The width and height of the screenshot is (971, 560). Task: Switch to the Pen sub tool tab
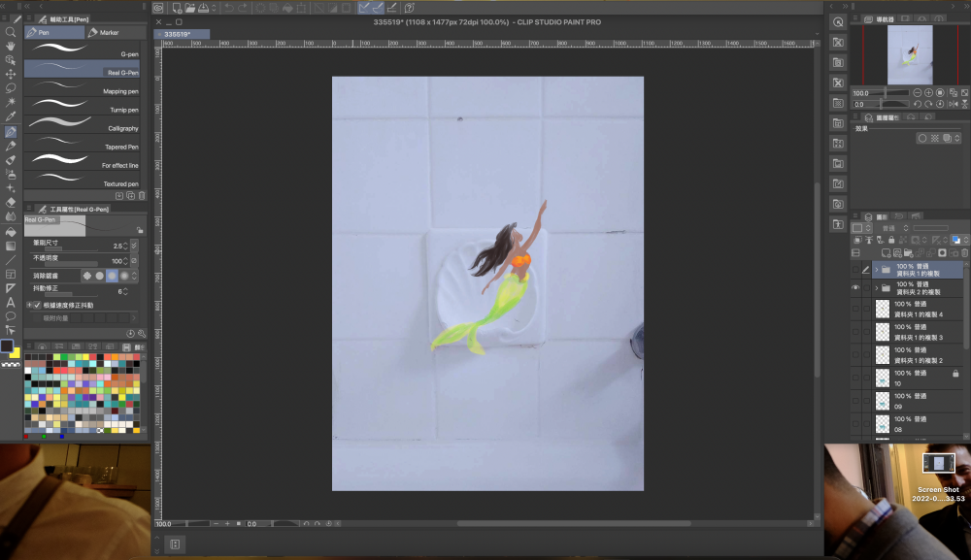(54, 32)
